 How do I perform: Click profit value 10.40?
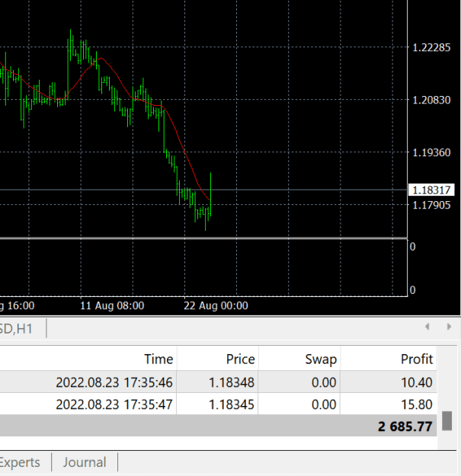click(x=417, y=382)
